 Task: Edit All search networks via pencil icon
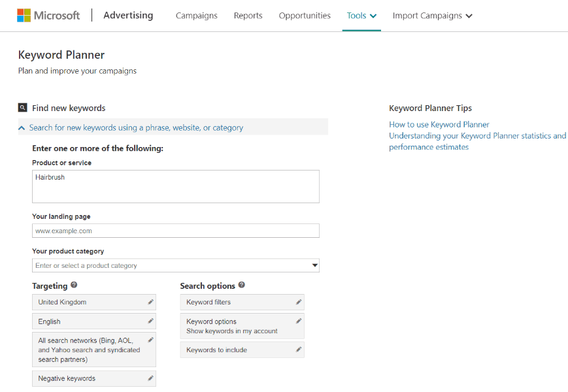click(150, 340)
